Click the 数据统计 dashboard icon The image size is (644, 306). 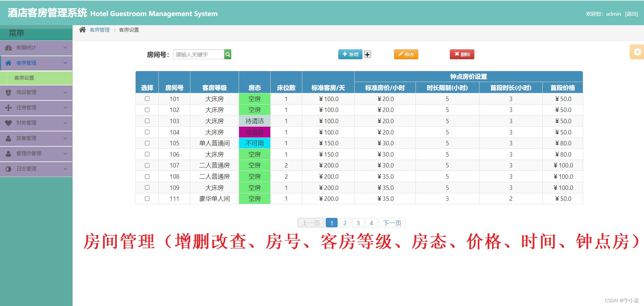pos(9,48)
